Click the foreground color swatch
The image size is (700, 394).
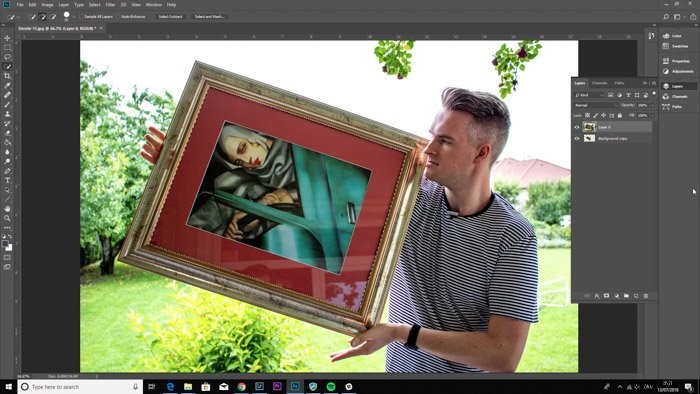[5, 244]
